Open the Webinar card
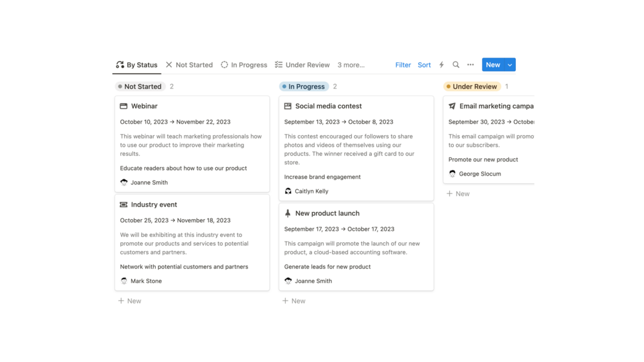Screen dimensions: 644x362 tap(192, 144)
